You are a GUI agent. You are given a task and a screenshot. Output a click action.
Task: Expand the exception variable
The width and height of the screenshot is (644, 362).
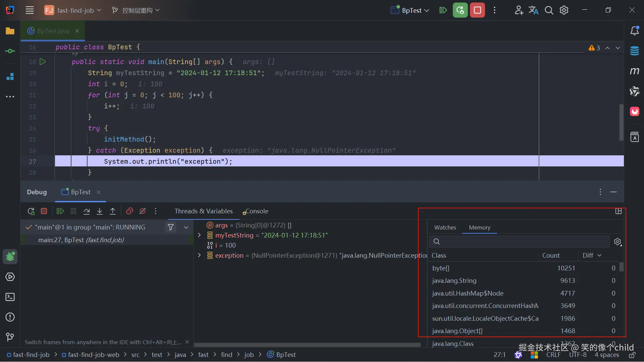[x=199, y=255]
